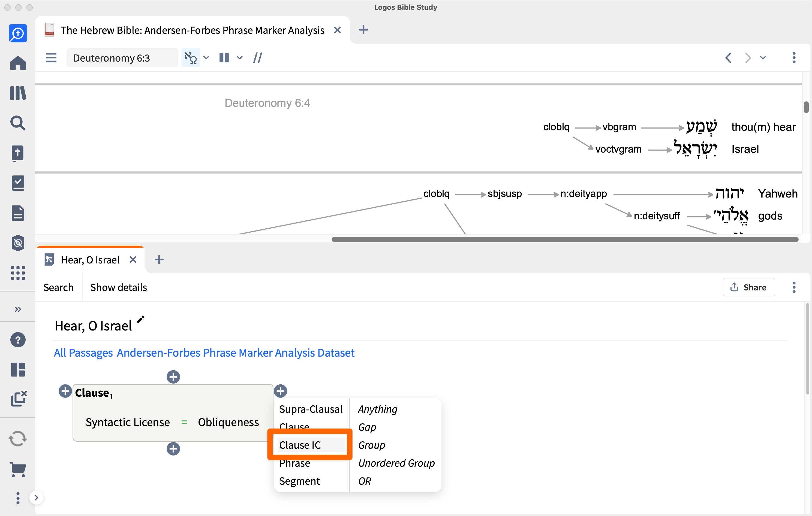
Task: Open the Bible icon with a cross
Action: tap(18, 153)
